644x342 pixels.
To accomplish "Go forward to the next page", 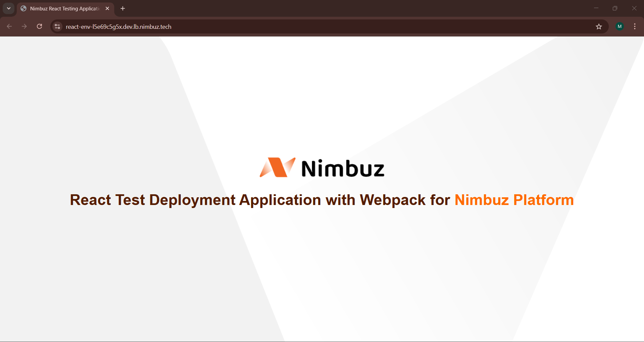I will 24,26.
